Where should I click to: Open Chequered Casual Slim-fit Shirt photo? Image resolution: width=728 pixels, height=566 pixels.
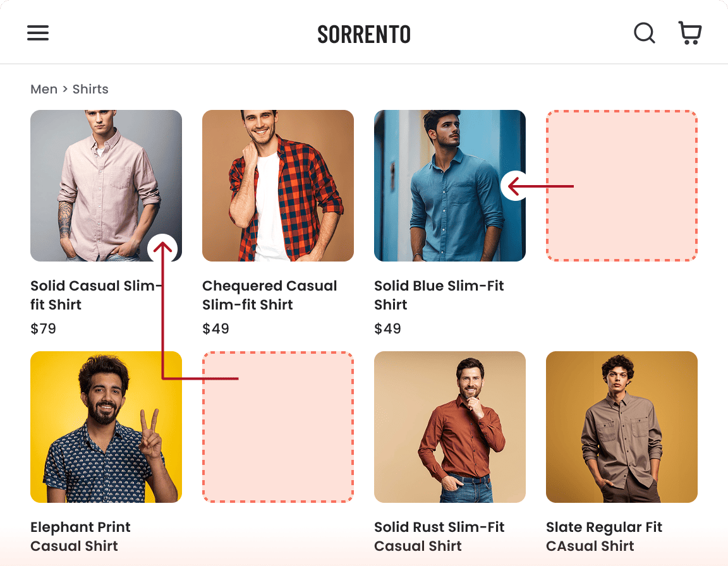[278, 186]
